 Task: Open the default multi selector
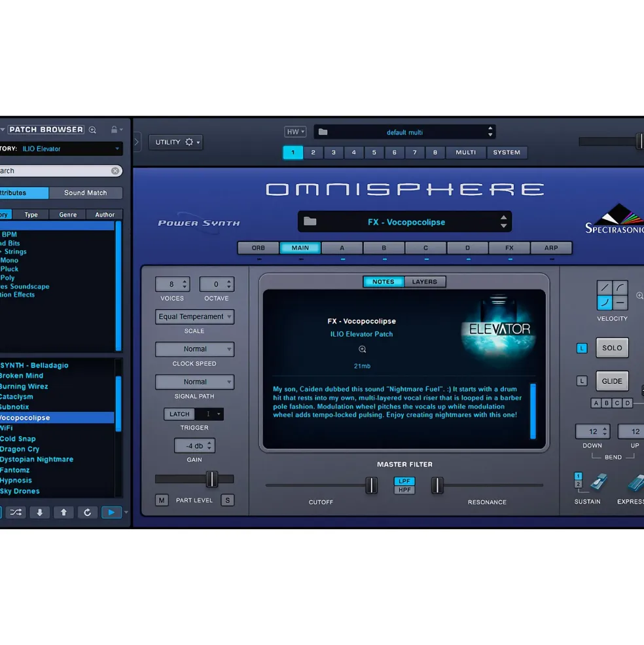(404, 132)
